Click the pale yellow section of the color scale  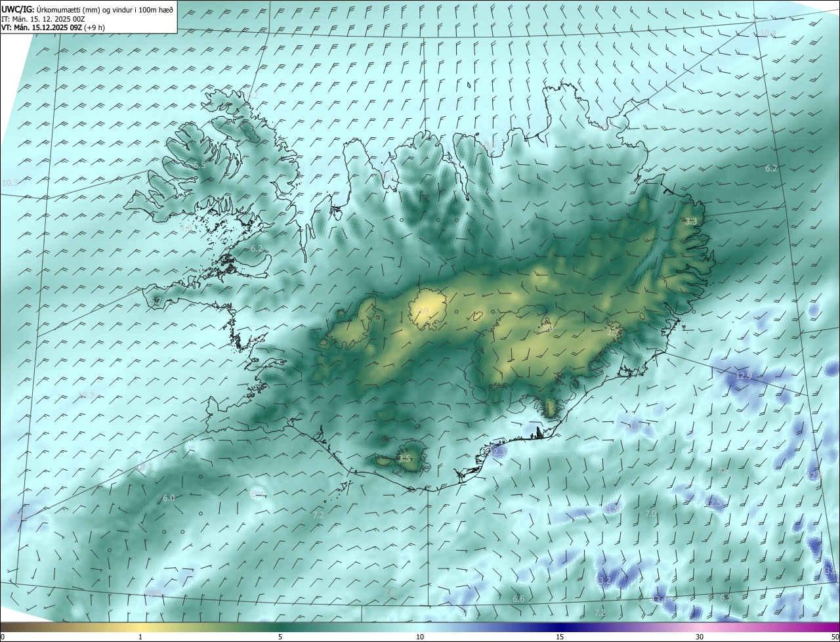click(140, 628)
